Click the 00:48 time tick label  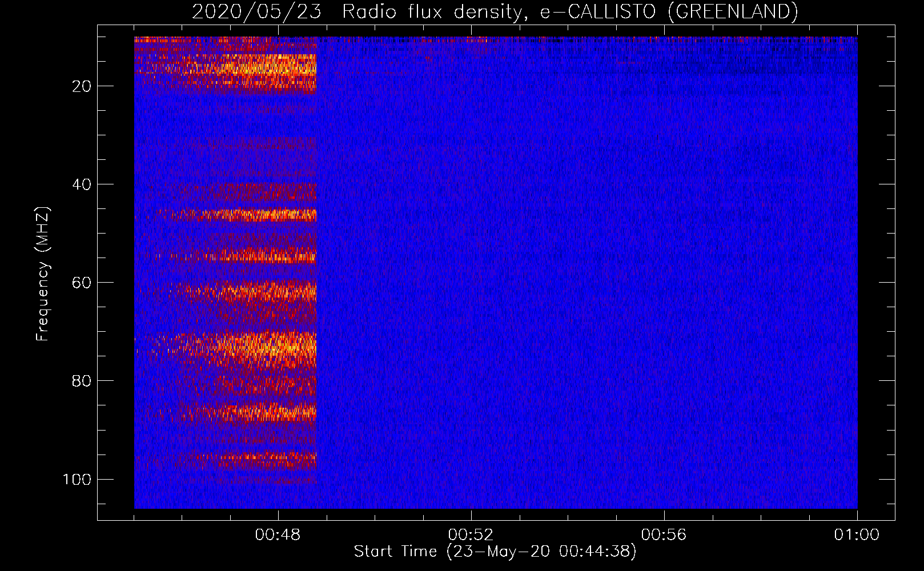click(x=278, y=535)
